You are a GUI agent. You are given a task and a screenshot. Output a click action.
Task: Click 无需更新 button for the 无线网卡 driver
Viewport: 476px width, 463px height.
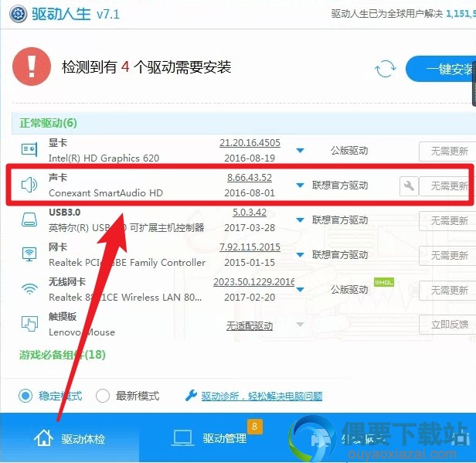447,291
